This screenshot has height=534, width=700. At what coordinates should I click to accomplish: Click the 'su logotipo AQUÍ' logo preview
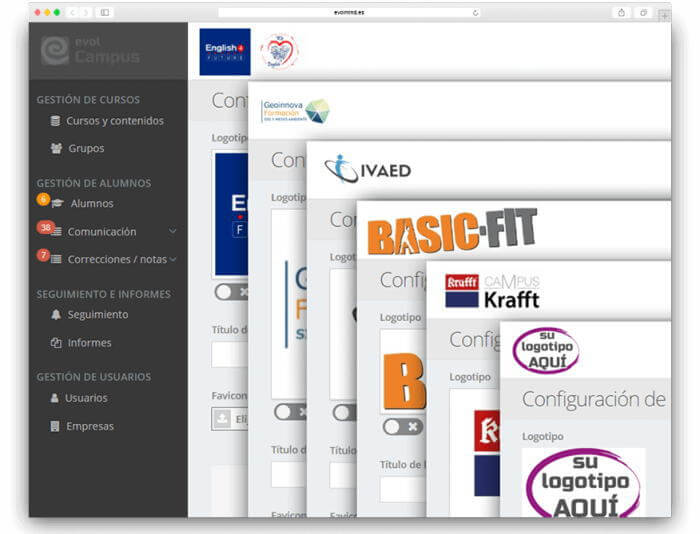point(583,482)
